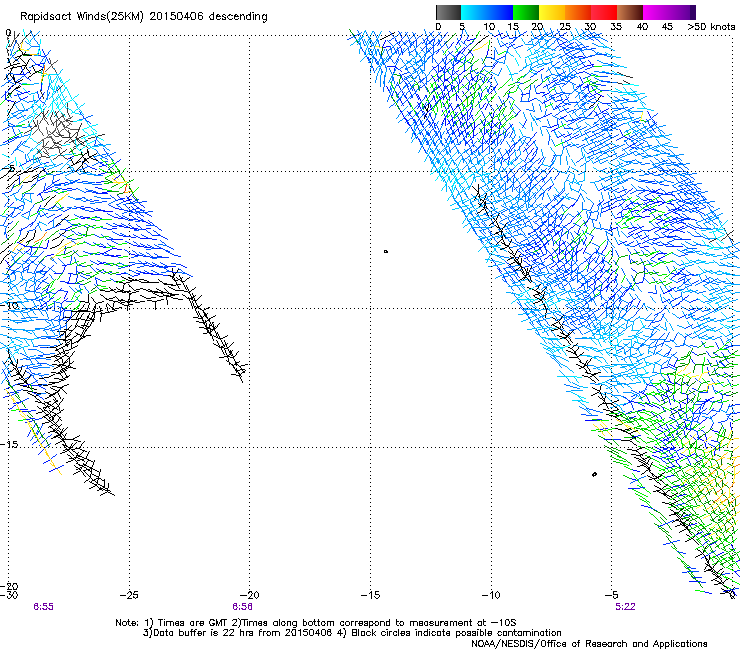740x650 pixels.
Task: Click the green 15-20 knots color band
Action: [526, 12]
